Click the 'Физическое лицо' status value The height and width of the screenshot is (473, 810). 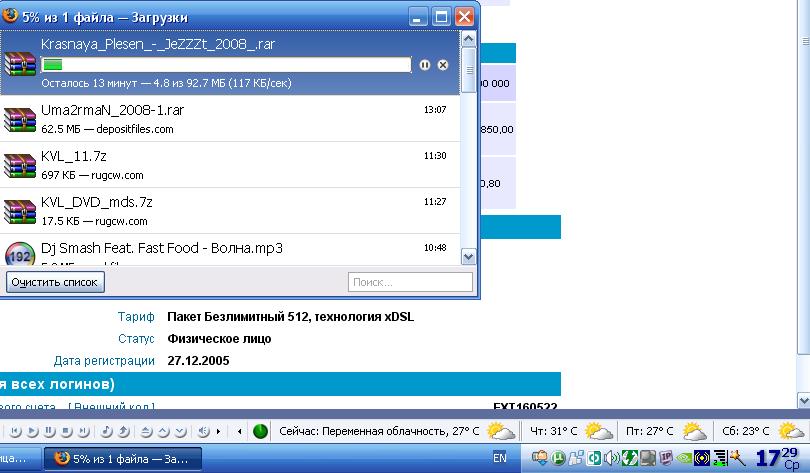tap(219, 339)
